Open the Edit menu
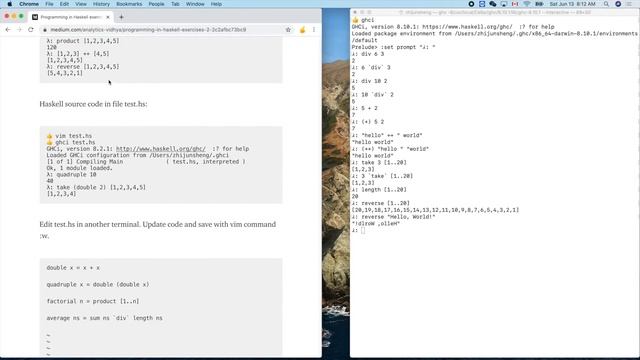 64,4
